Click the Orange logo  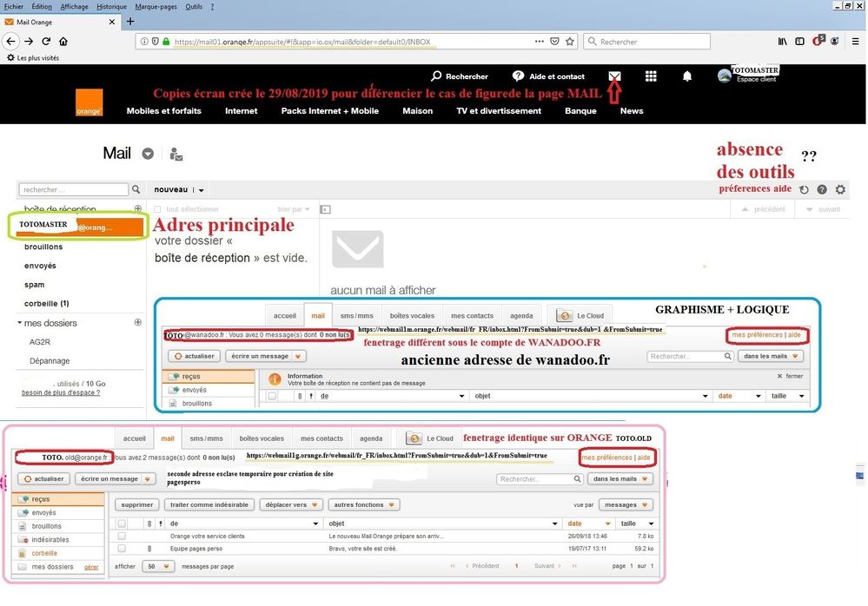click(x=89, y=102)
